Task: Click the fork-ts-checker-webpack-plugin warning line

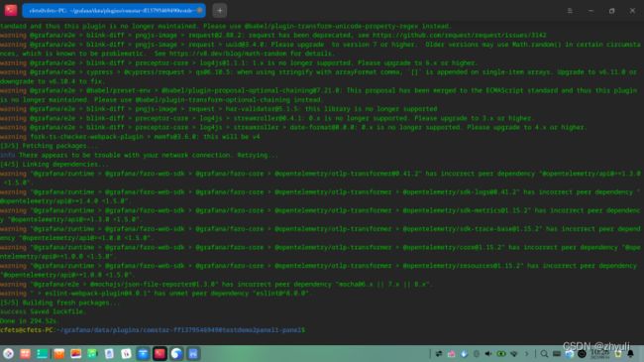Action: point(130,137)
